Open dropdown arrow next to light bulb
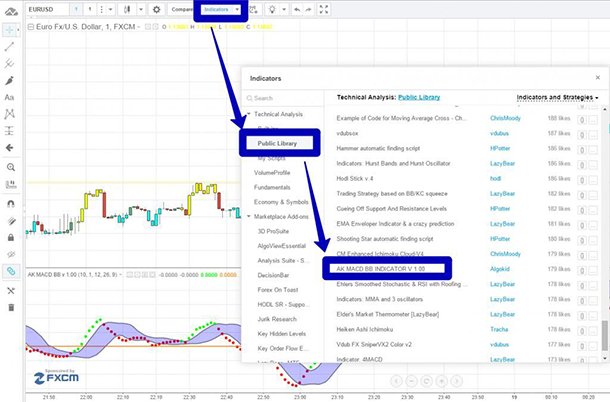 [x=284, y=9]
